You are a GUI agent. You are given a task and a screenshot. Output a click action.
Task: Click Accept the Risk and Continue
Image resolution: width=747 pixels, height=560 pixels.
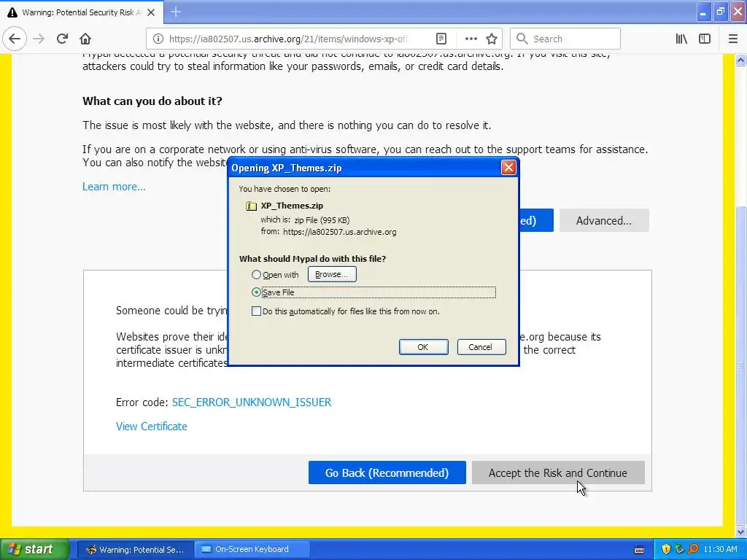point(558,472)
